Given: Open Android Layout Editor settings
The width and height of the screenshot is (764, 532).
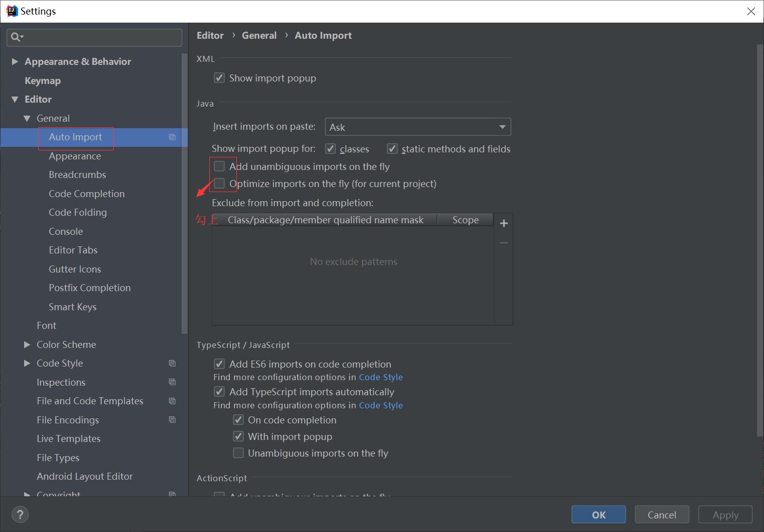Looking at the screenshot, I should coord(84,476).
